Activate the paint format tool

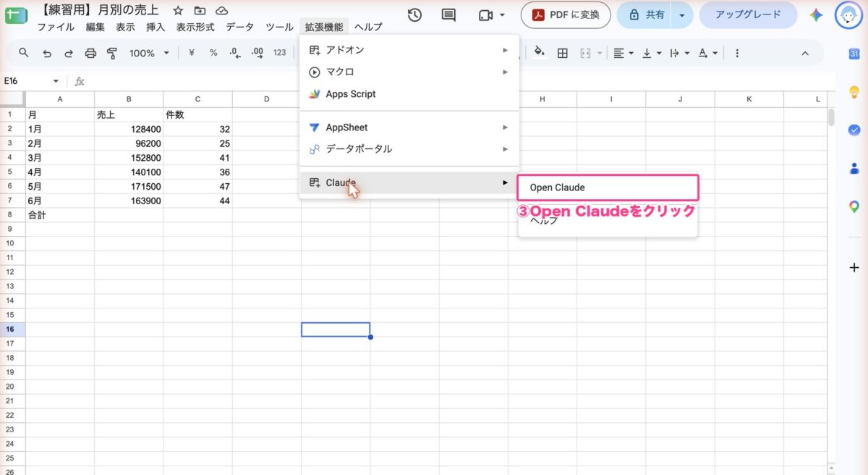point(112,53)
